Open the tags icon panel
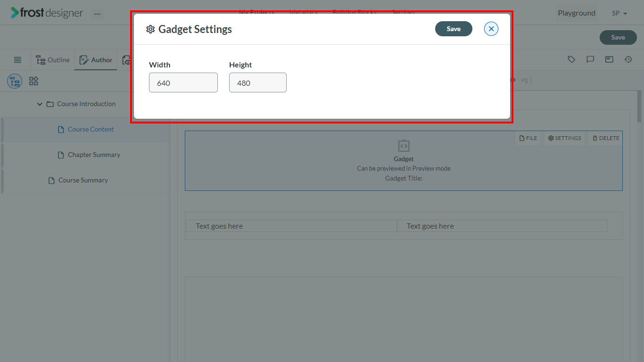This screenshot has width=644, height=362. click(571, 59)
